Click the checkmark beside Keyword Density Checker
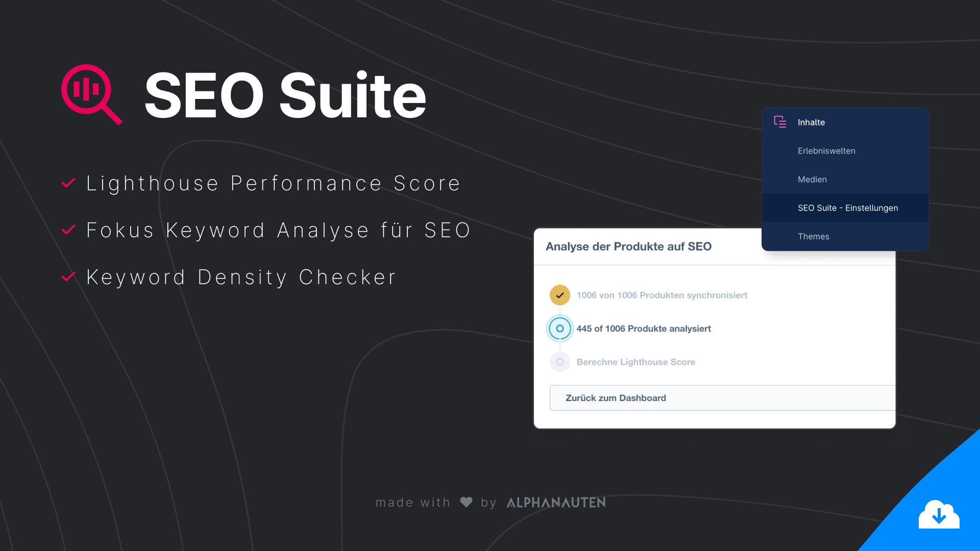This screenshot has height=551, width=980. [68, 277]
